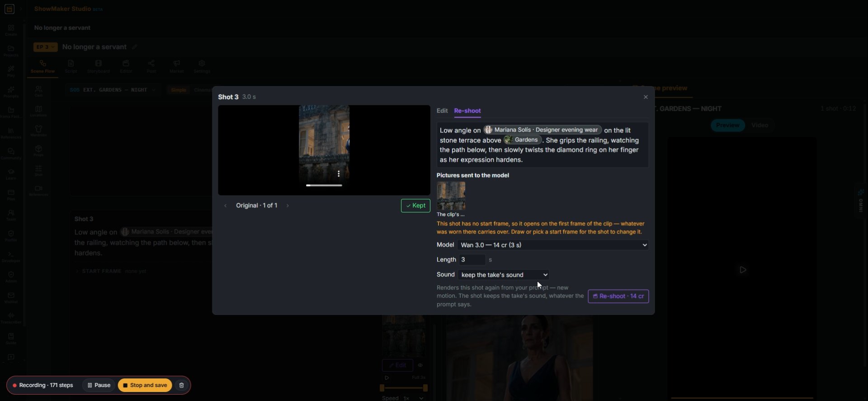Click the ShowMaker Studio logo icon
868x401 pixels.
click(x=9, y=9)
